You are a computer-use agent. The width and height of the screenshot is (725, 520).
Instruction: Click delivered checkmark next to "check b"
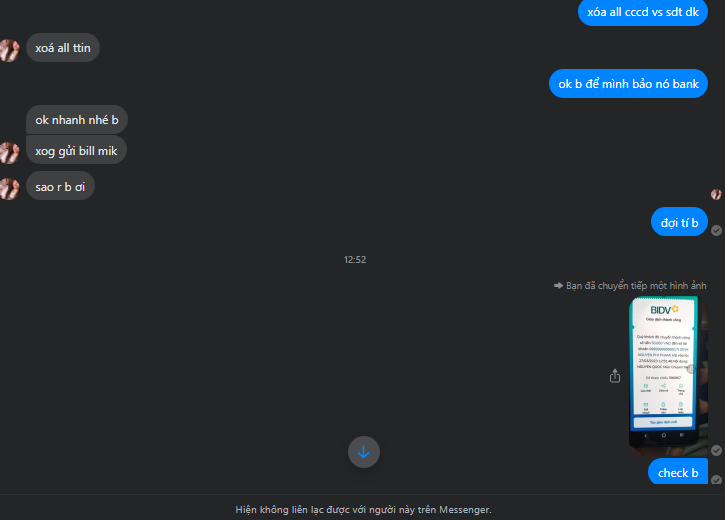pyautogui.click(x=716, y=480)
